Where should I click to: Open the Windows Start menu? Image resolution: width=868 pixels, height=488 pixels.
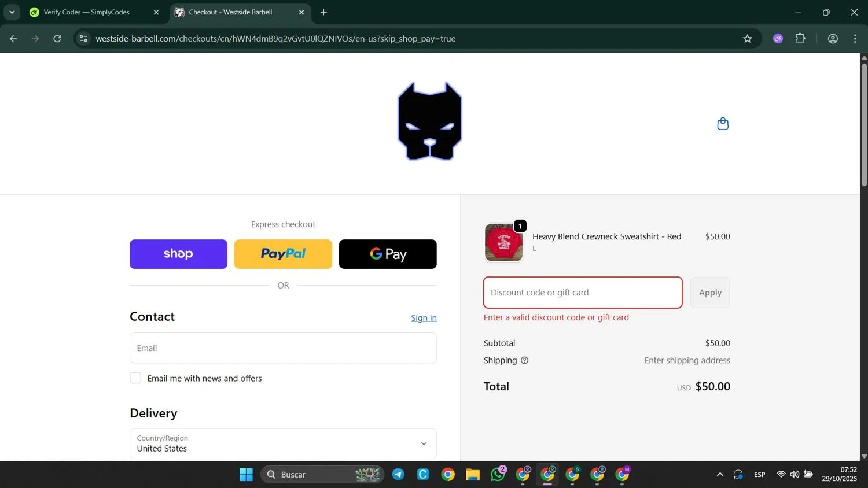pos(246,475)
